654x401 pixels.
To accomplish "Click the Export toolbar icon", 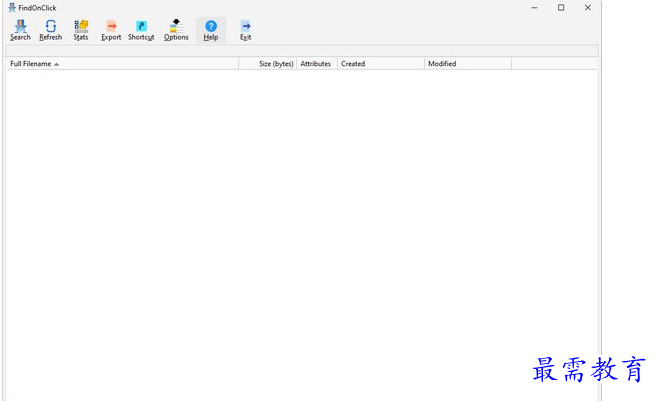I will [x=111, y=30].
